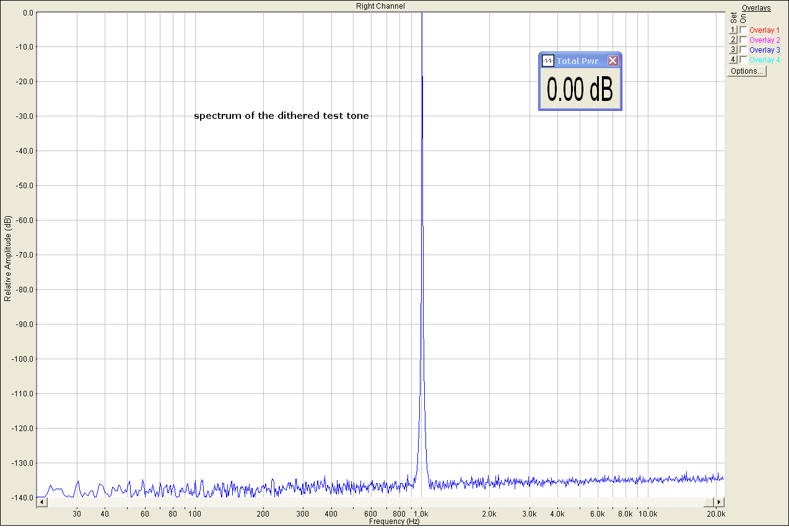Click the red Overlay 1 label
789x532 pixels.
click(x=764, y=30)
